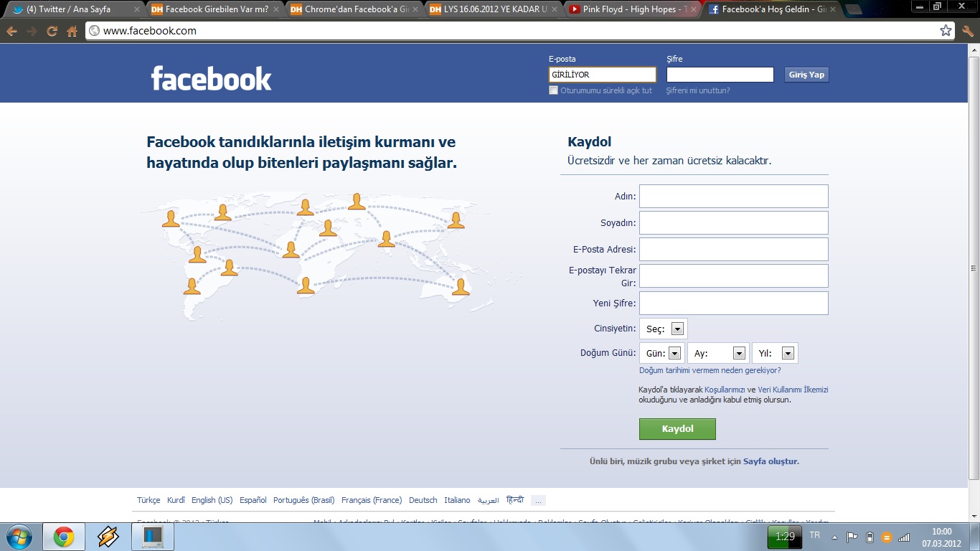Click the E-postayı Tekrar Gir field
980x551 pixels.
[x=733, y=275]
